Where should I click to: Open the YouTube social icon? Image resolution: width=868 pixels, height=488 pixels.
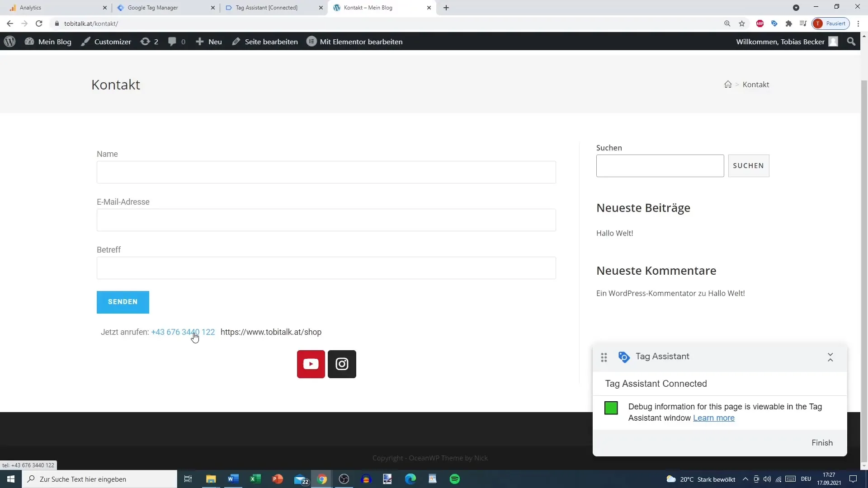click(x=311, y=364)
